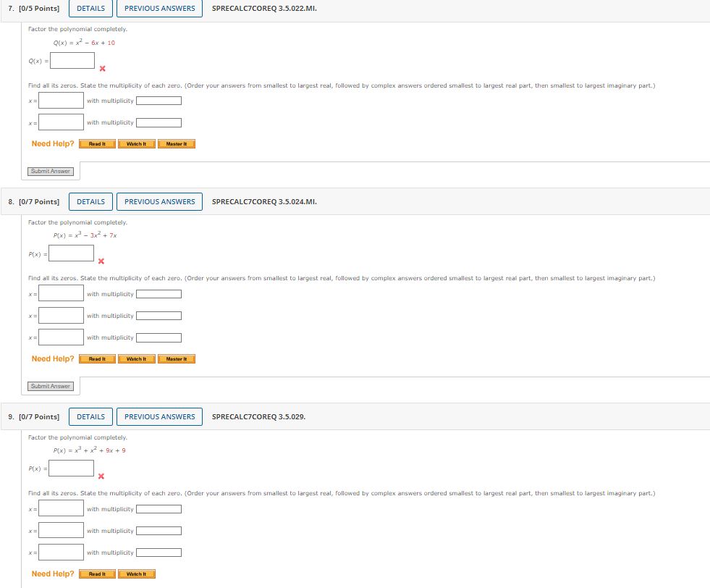Open DETAILS for question 9
710x588 pixels.
[x=90, y=416]
